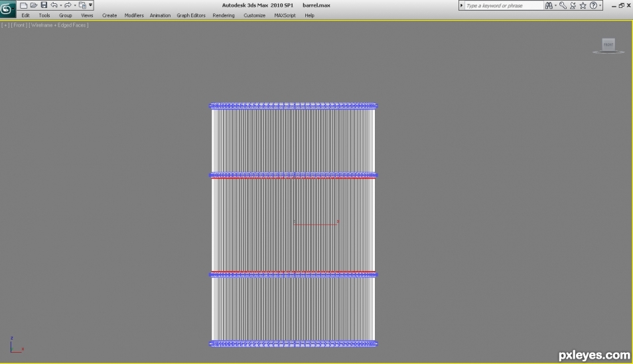
Task: Open the MAXScript menu
Action: (x=285, y=15)
